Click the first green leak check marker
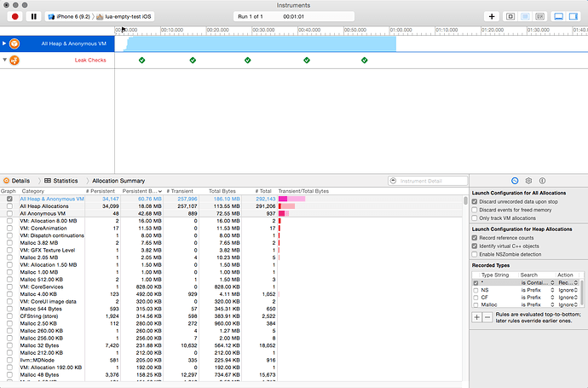The height and width of the screenshot is (388, 588). pos(141,60)
